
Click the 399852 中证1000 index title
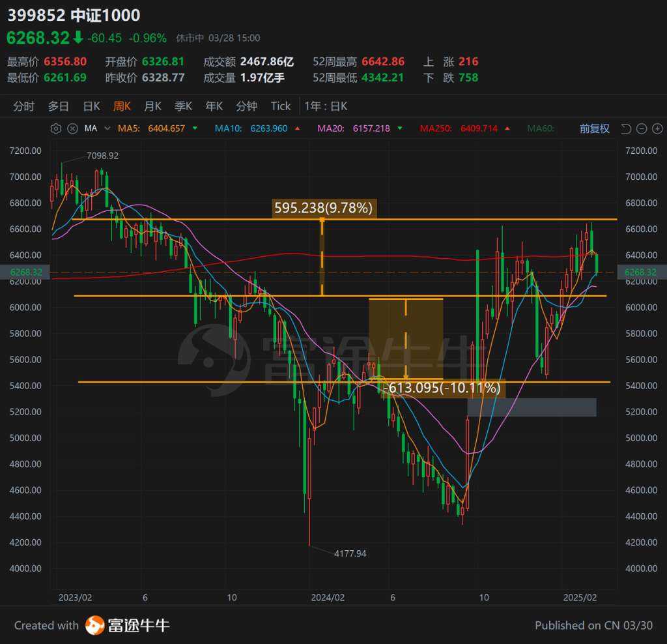pos(74,16)
